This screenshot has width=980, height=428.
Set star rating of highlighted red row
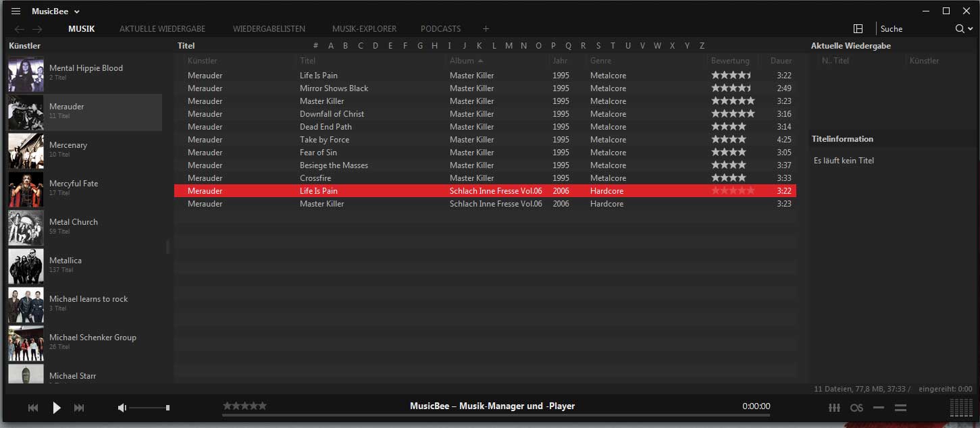click(733, 191)
